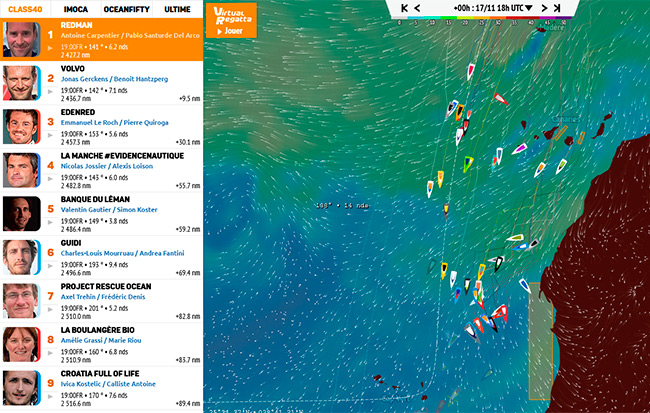This screenshot has height=413, width=650.
Task: Open Ivica Kostelic / Calliste Antoine link
Action: (x=108, y=384)
